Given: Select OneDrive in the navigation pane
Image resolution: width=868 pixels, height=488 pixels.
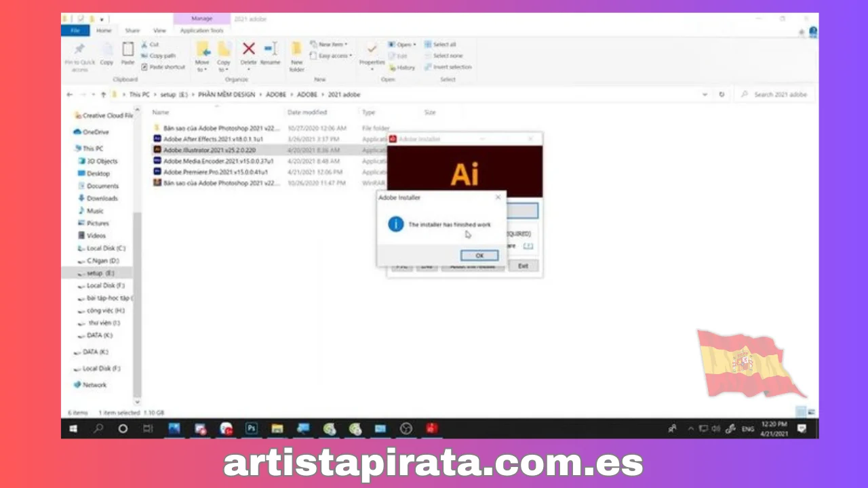Looking at the screenshot, I should tap(91, 132).
